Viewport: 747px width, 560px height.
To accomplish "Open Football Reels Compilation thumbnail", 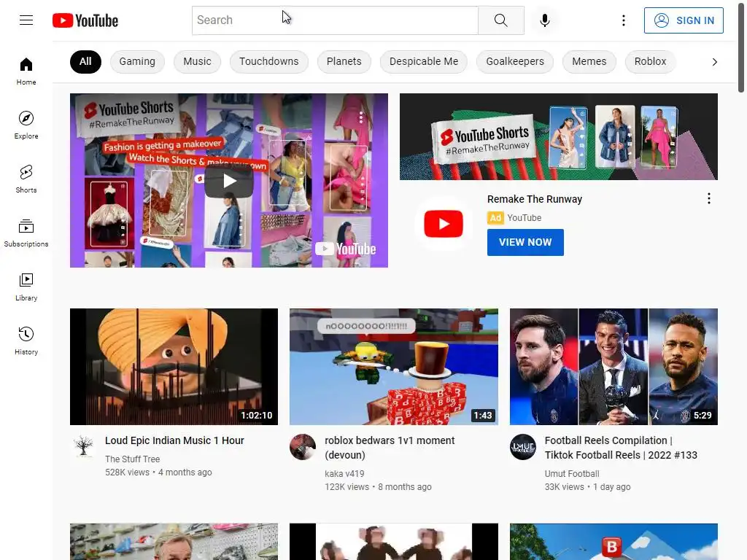I will [614, 367].
